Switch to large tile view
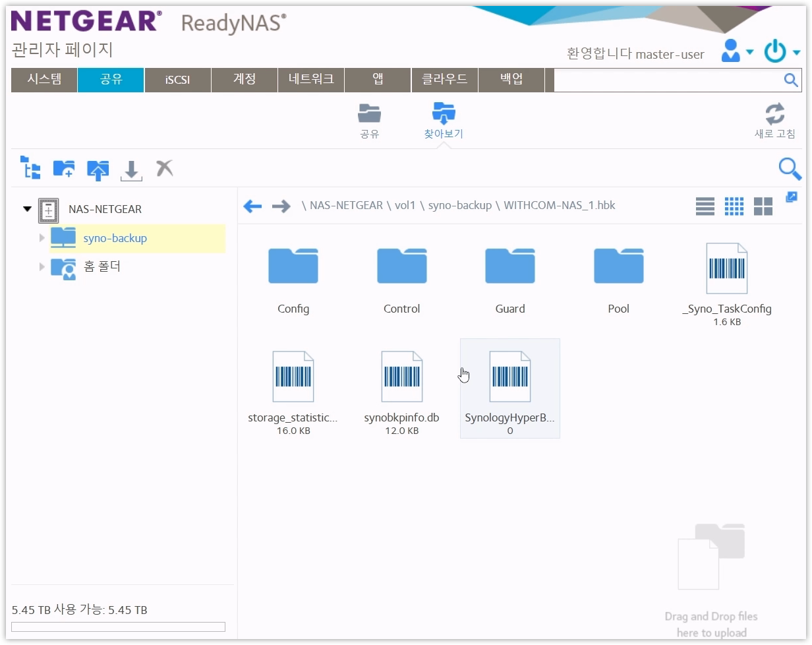This screenshot has width=812, height=645. (763, 206)
